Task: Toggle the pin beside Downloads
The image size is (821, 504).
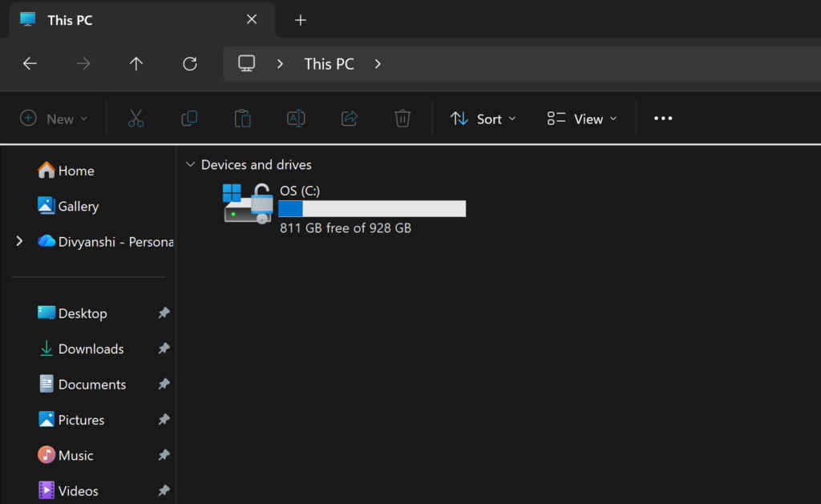Action: click(x=164, y=349)
